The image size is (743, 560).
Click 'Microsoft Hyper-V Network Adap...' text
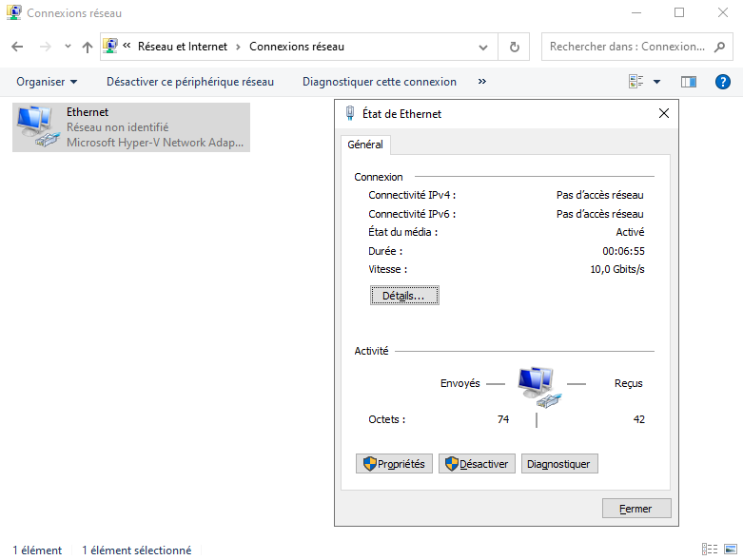pyautogui.click(x=155, y=143)
